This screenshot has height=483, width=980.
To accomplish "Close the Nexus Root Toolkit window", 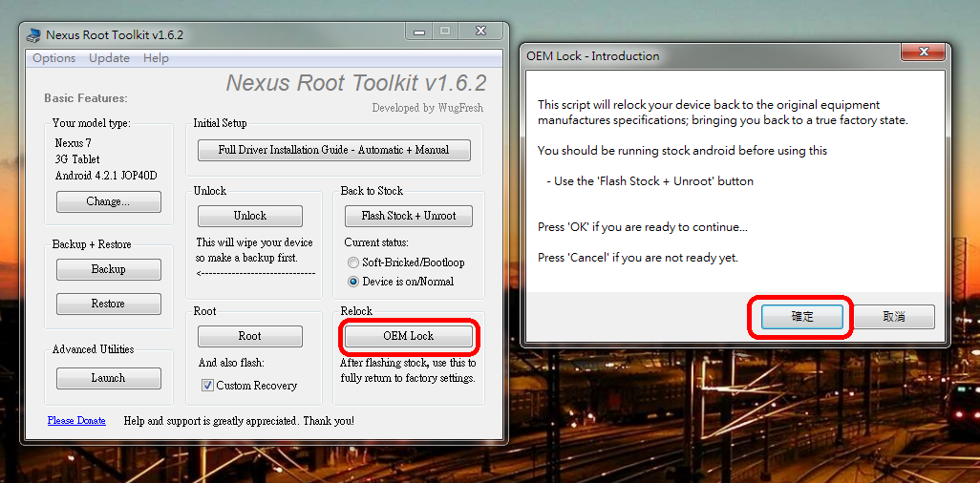I will tap(480, 31).
